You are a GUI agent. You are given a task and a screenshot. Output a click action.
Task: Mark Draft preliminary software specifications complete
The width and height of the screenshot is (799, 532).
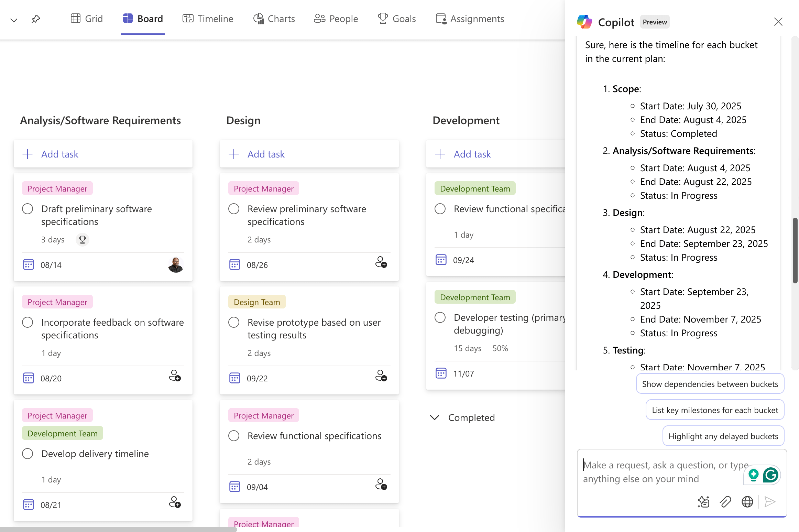pyautogui.click(x=28, y=209)
